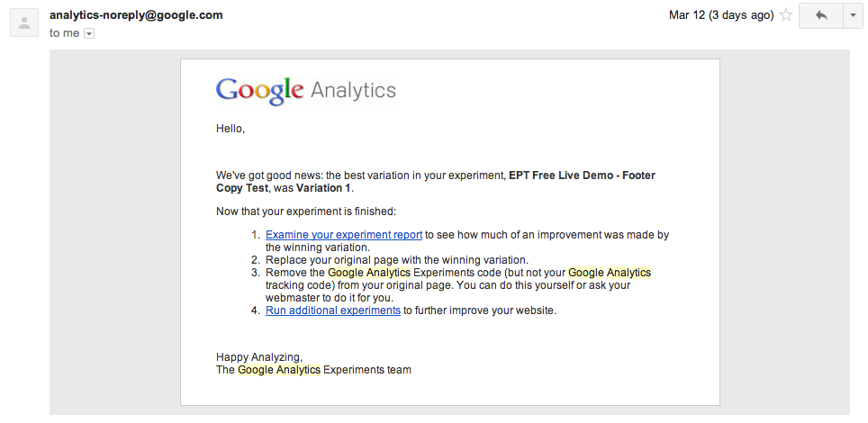The width and height of the screenshot is (868, 423).
Task: Open the "Examine your experiment report" link
Action: 344,235
